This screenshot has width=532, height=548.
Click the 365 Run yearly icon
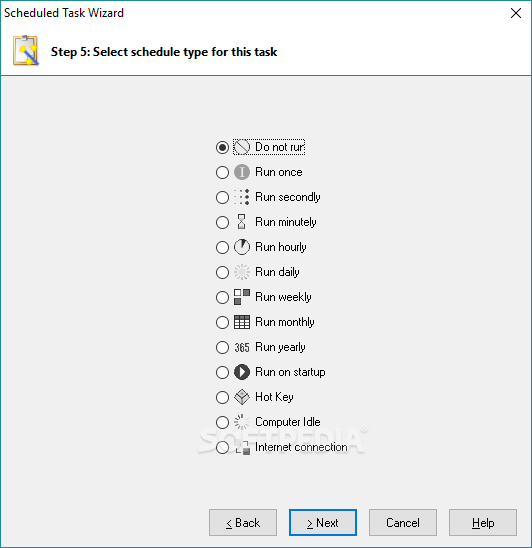[x=242, y=347]
